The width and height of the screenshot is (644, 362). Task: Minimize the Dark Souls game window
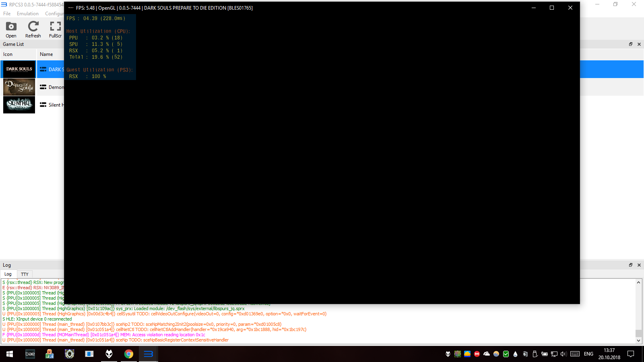pyautogui.click(x=534, y=8)
